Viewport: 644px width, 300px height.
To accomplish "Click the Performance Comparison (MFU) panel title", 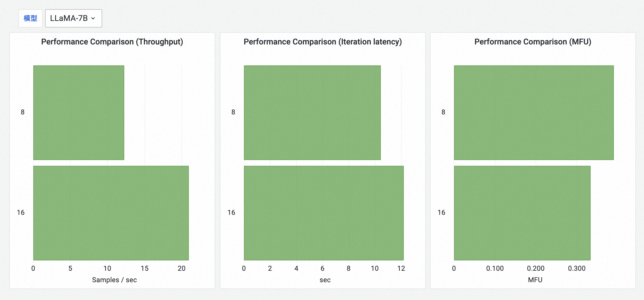I will 533,42.
